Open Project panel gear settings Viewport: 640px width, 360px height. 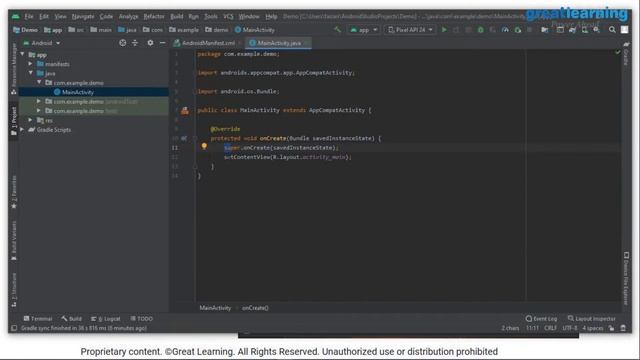tap(150, 43)
